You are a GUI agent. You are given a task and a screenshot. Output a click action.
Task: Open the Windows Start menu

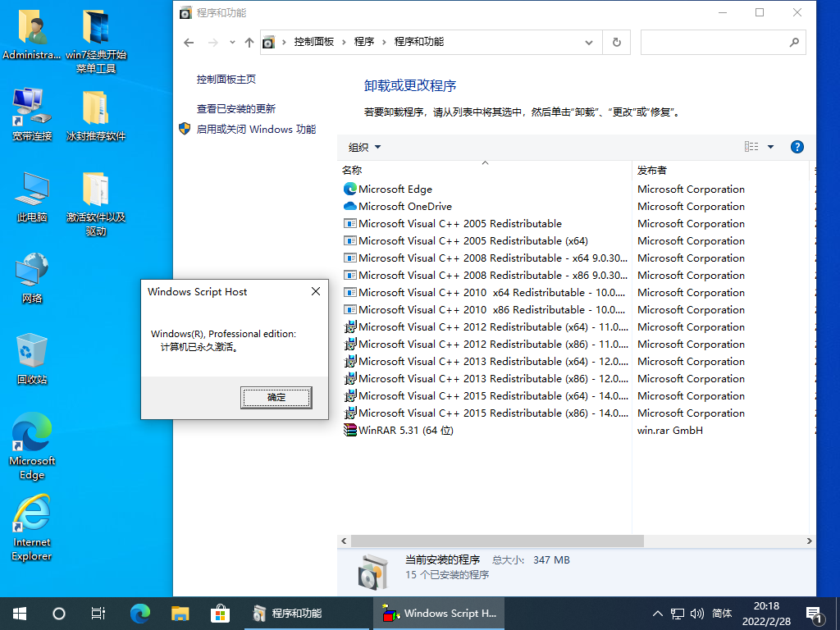[20, 614]
